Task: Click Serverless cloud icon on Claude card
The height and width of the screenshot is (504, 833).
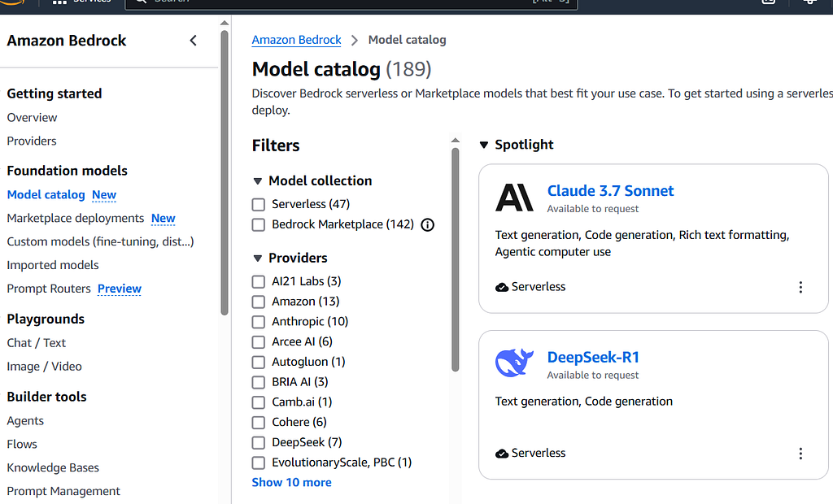Action: pyautogui.click(x=501, y=287)
